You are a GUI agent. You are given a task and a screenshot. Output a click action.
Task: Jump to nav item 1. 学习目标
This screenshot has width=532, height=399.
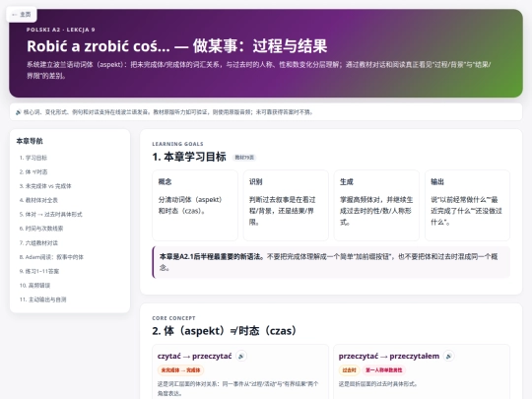[x=33, y=158]
